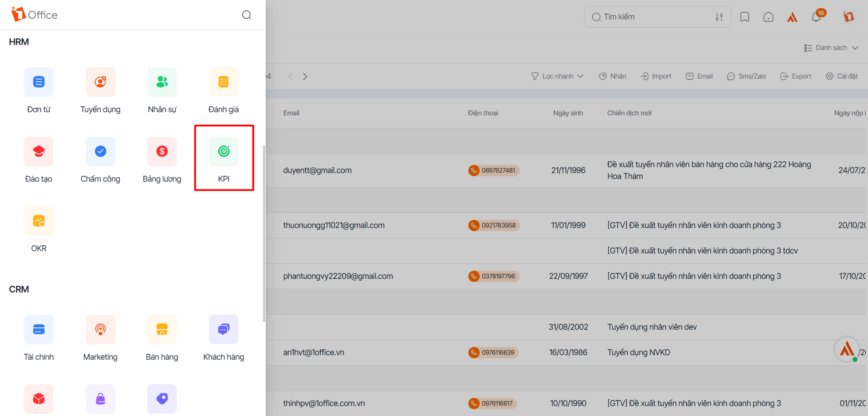Click the Sms/Zalo toolbar option
This screenshot has height=416, width=868.
(747, 76)
